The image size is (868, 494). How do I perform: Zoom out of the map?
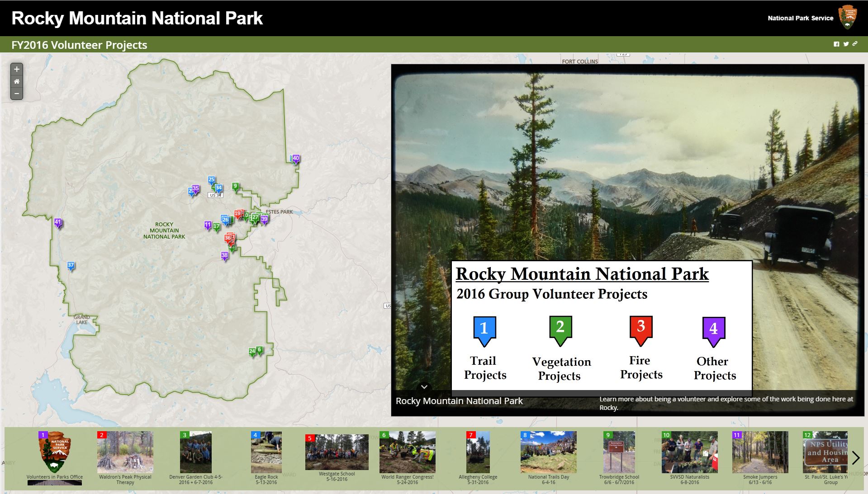17,94
